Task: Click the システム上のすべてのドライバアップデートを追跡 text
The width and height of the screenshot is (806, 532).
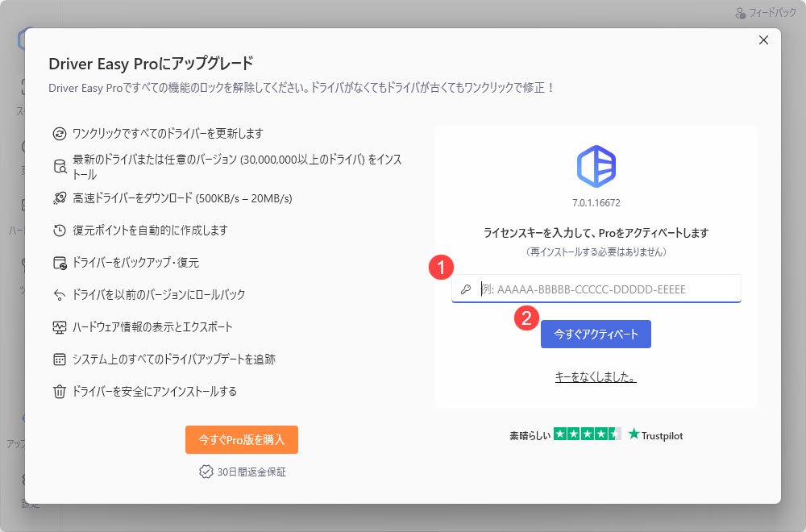Action: pyautogui.click(x=174, y=359)
